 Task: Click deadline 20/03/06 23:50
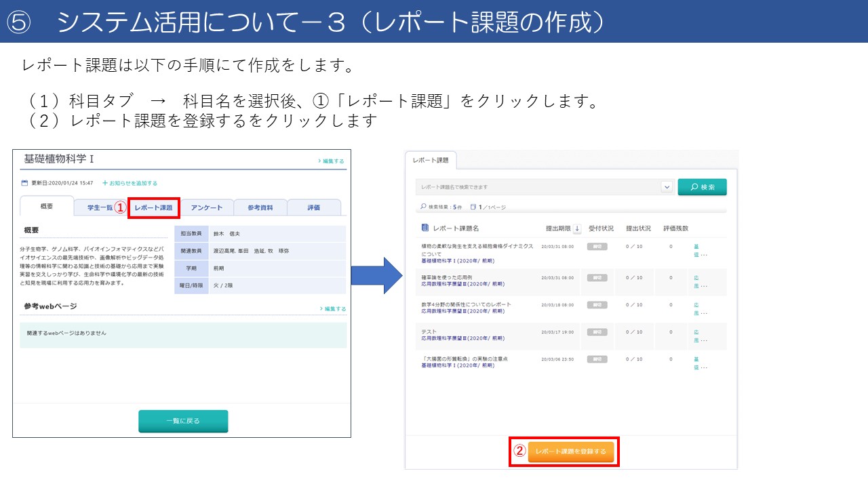tap(557, 359)
